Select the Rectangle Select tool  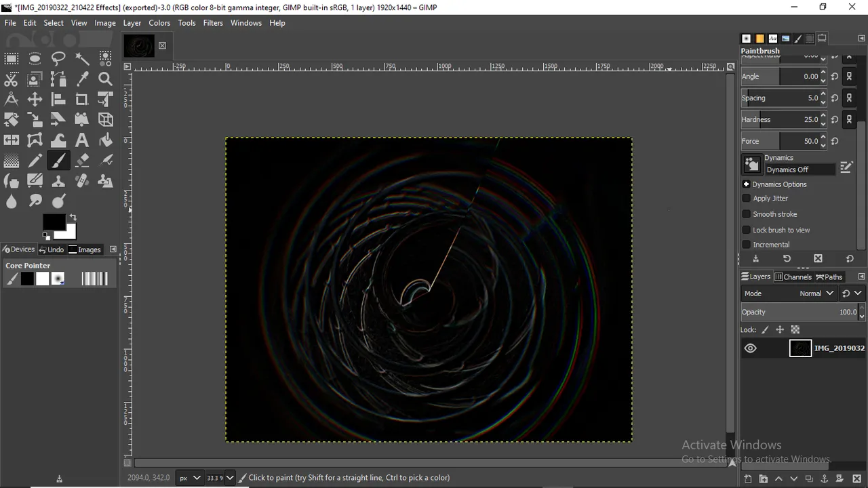(x=12, y=58)
